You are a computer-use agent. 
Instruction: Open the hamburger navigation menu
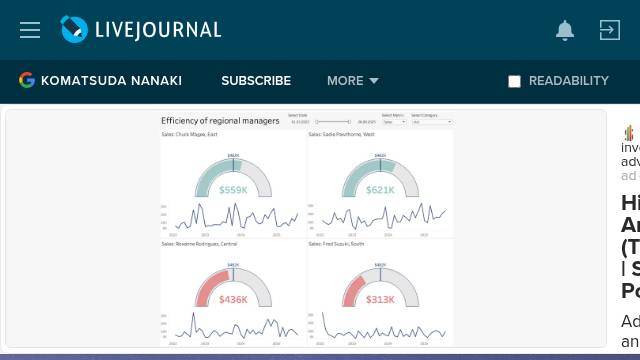click(x=30, y=30)
